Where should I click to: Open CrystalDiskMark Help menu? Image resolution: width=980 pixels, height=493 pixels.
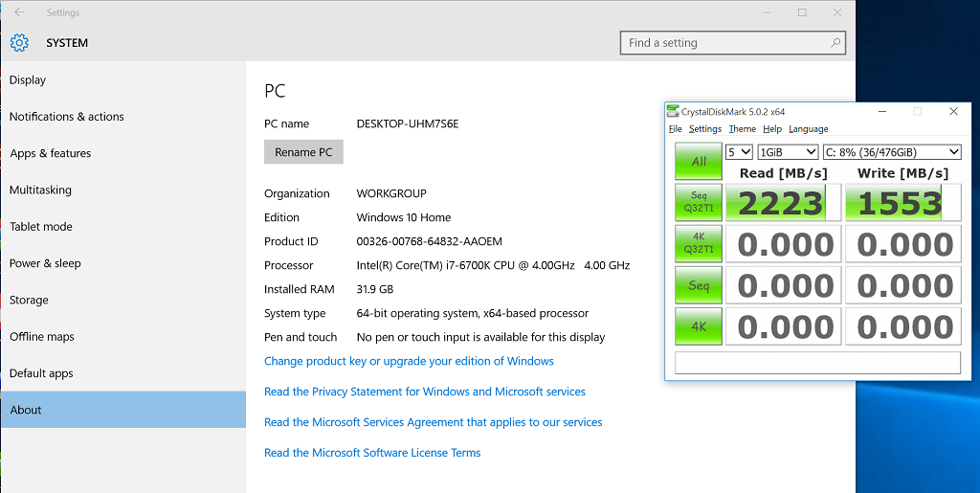[x=772, y=128]
